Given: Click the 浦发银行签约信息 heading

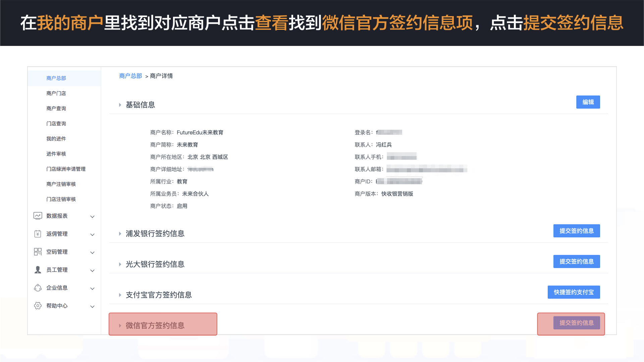Looking at the screenshot, I should [155, 234].
